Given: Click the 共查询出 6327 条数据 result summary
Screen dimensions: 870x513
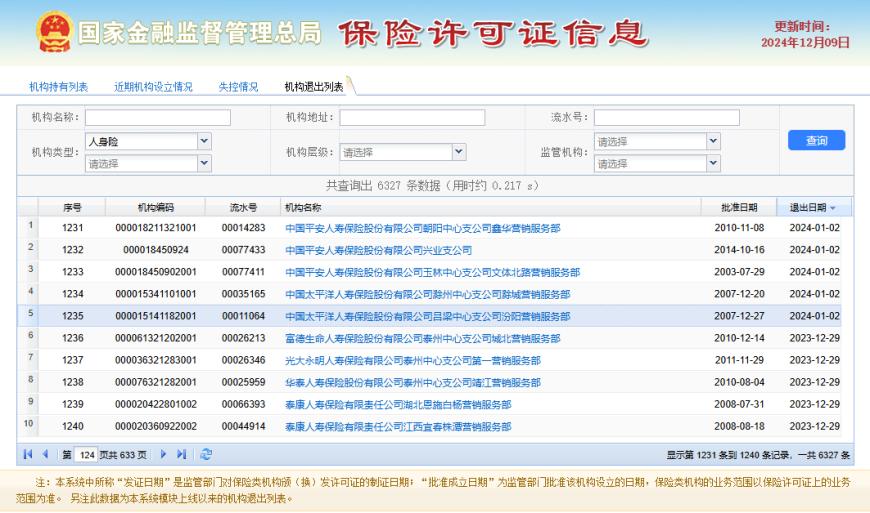Looking at the screenshot, I should click(x=432, y=186).
